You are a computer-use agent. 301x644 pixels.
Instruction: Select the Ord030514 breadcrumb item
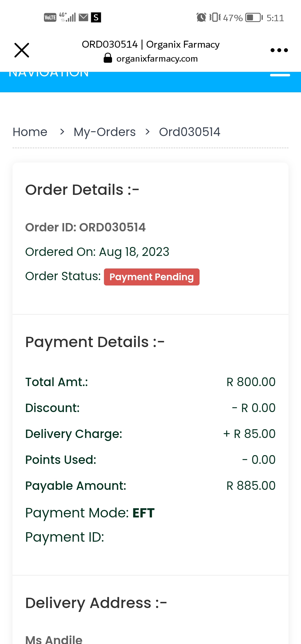190,132
